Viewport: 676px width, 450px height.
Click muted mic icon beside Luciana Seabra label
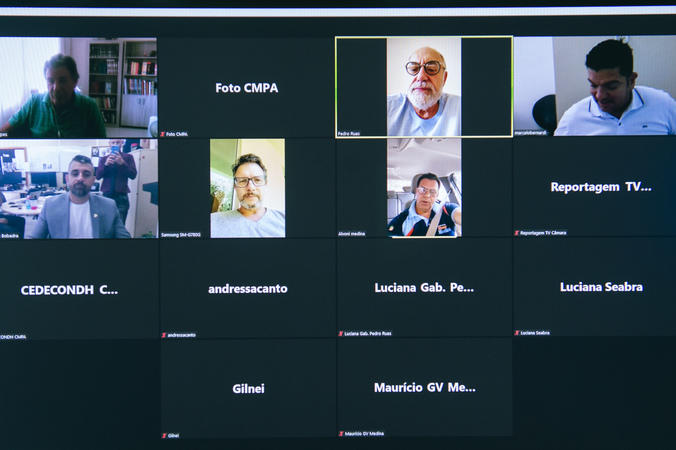517,333
